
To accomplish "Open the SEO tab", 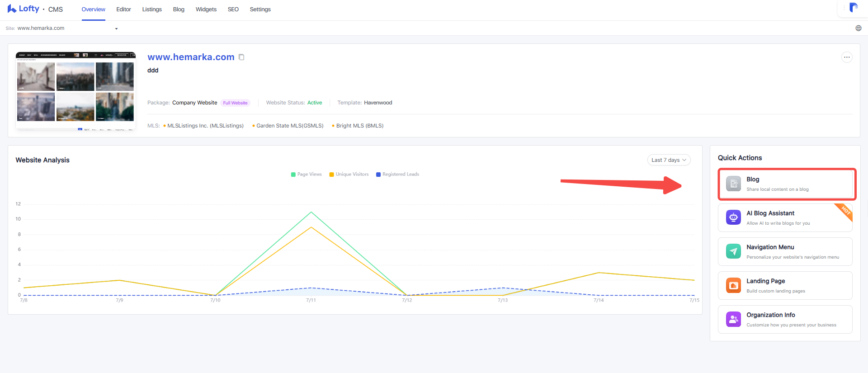I will pyautogui.click(x=233, y=9).
